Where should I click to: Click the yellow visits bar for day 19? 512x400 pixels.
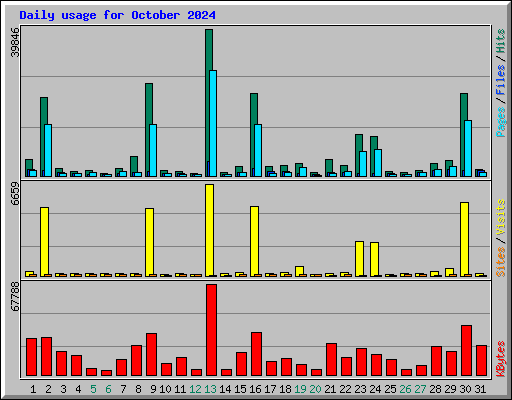pos(300,270)
